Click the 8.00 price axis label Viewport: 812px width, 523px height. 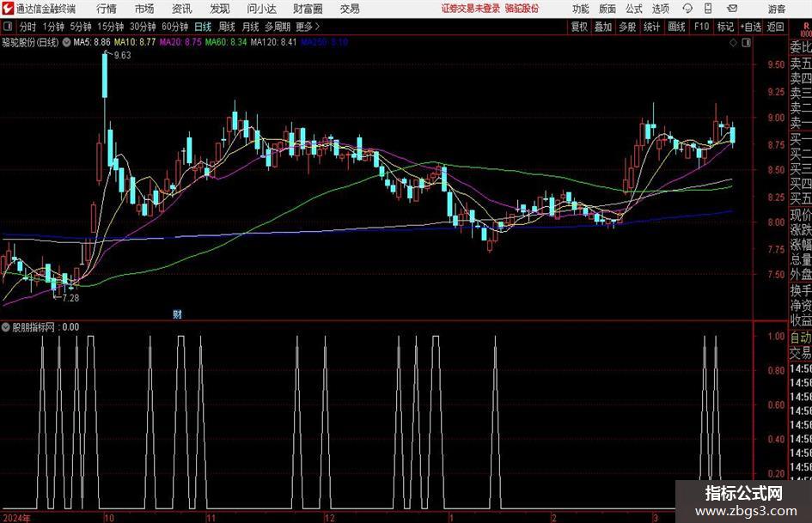click(x=776, y=222)
